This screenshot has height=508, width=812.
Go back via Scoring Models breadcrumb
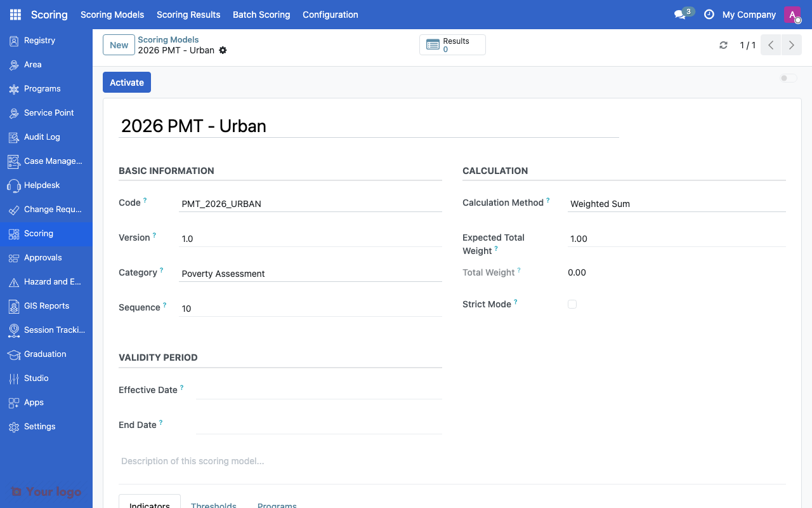[x=168, y=39]
